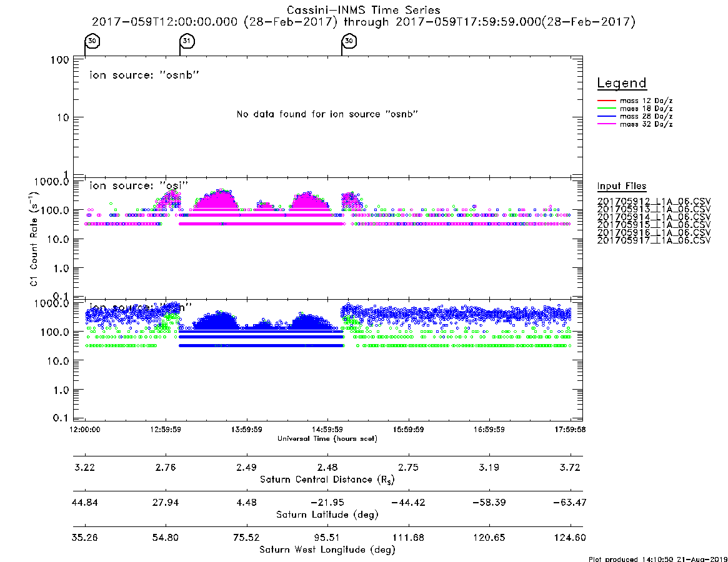The image size is (728, 562).
Task: Click the octagonal marker labeled 31
Action: pos(187,41)
